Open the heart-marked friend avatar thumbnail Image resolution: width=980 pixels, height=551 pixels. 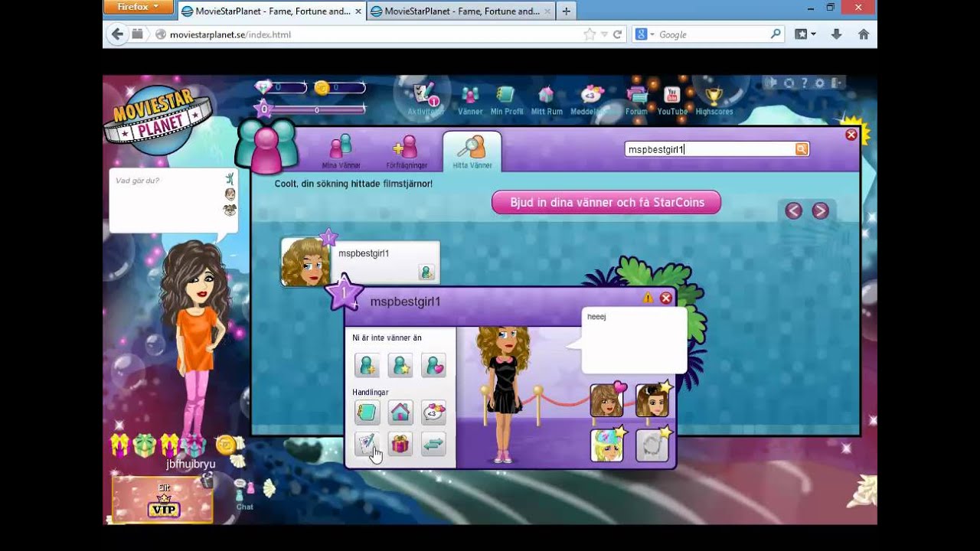click(x=607, y=400)
